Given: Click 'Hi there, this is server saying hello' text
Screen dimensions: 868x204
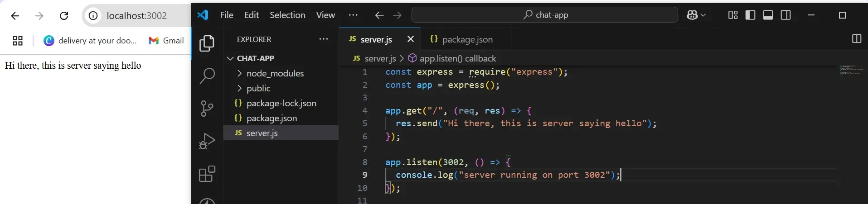Looking at the screenshot, I should coord(73,66).
